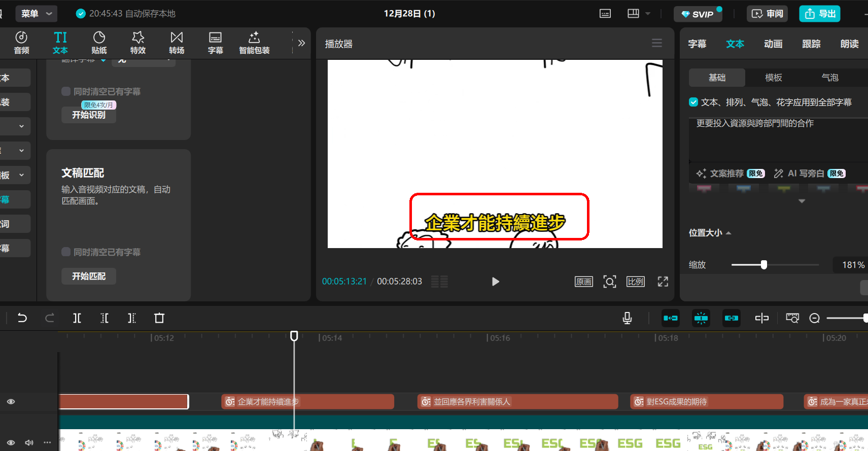Select the 模板 sub-tab
Viewport: 868px width, 451px height.
click(774, 78)
